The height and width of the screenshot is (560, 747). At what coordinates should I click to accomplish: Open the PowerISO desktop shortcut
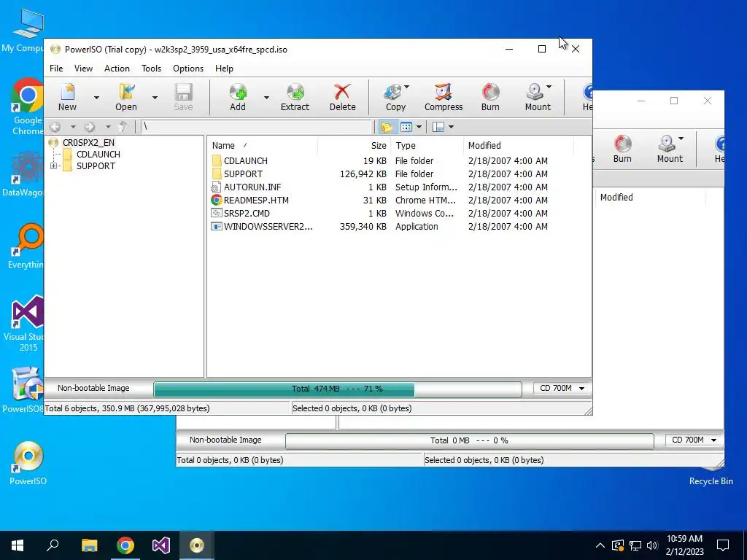[x=28, y=464]
